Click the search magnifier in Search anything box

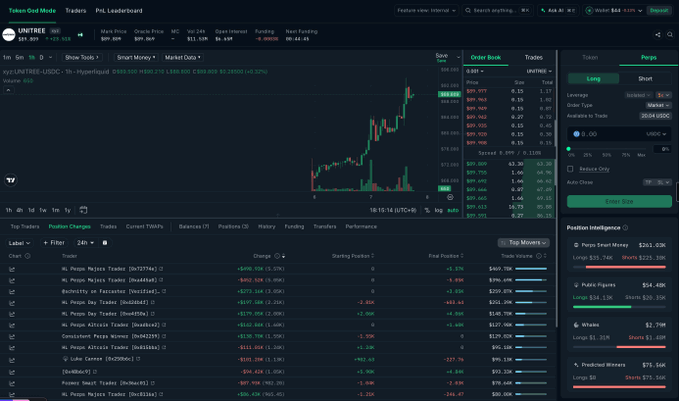pos(468,10)
